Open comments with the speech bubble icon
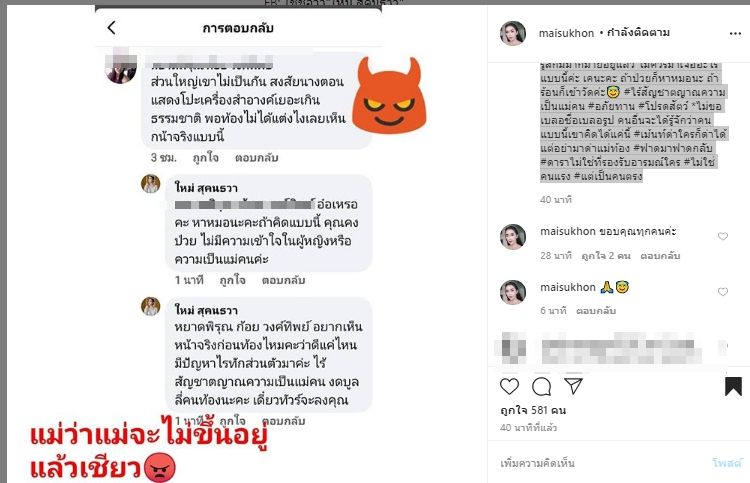Viewport: 750px width, 483px height. [541, 386]
